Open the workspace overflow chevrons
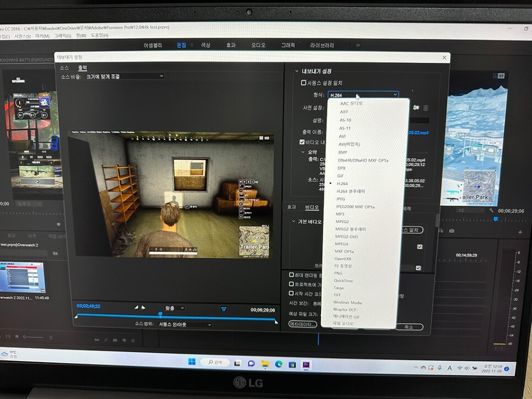 click(x=357, y=45)
